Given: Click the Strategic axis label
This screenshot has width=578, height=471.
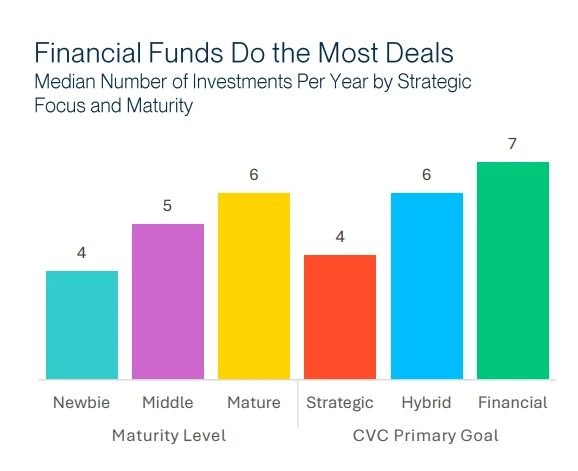Looking at the screenshot, I should coord(340,403).
